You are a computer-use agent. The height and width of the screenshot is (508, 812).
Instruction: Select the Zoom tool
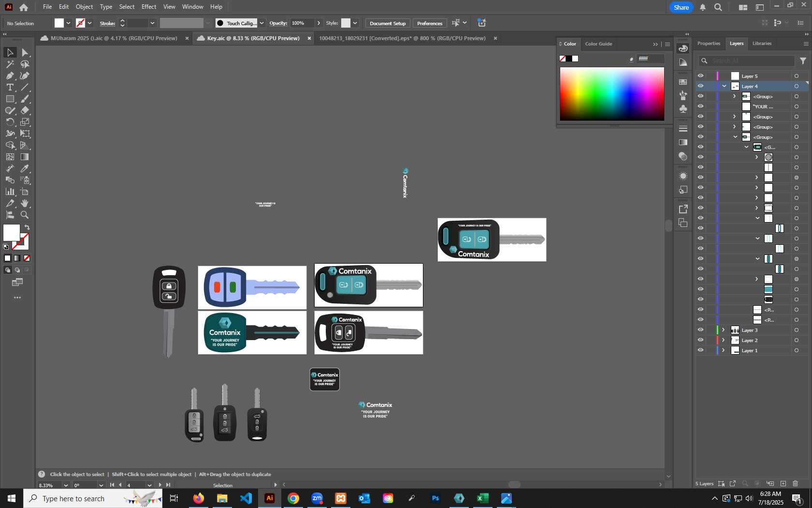coord(25,215)
